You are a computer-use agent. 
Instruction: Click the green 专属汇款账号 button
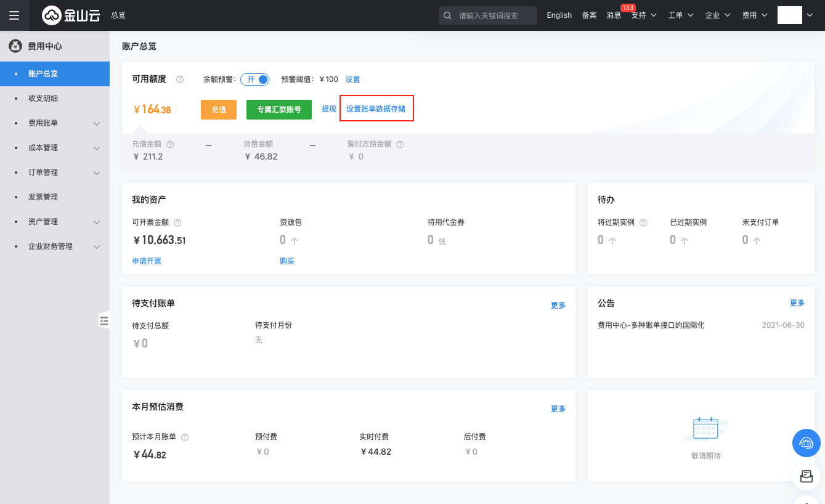point(278,110)
